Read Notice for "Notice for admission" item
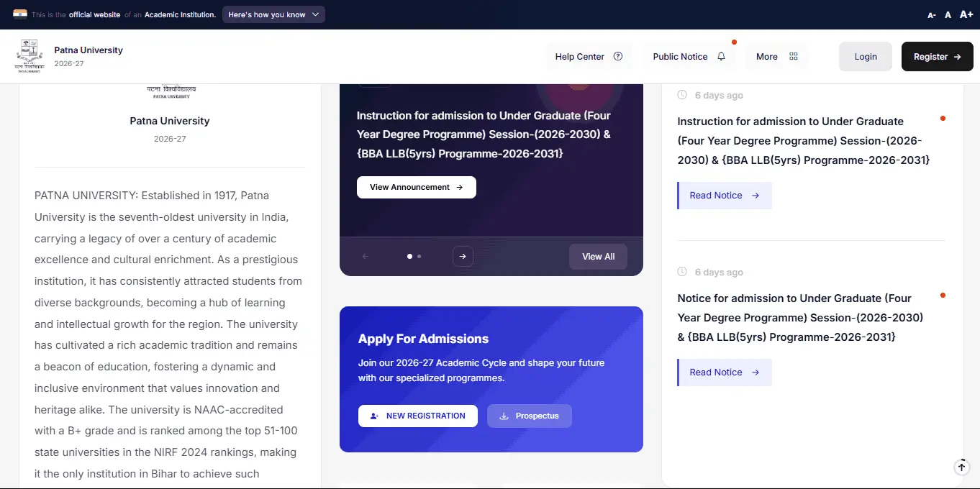Image resolution: width=980 pixels, height=489 pixels. point(725,373)
